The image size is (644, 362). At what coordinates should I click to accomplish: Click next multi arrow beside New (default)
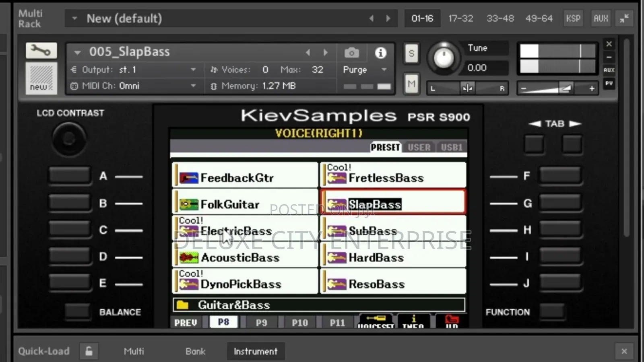388,19
